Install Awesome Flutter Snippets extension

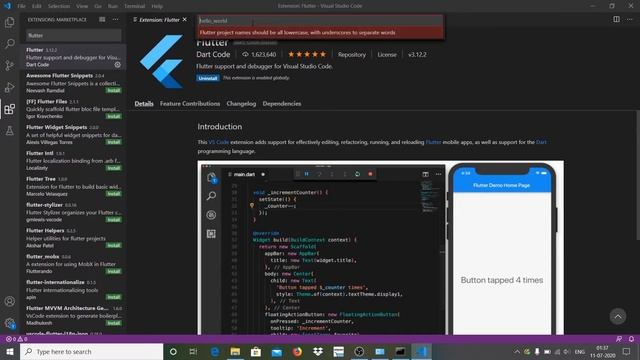pos(114,90)
